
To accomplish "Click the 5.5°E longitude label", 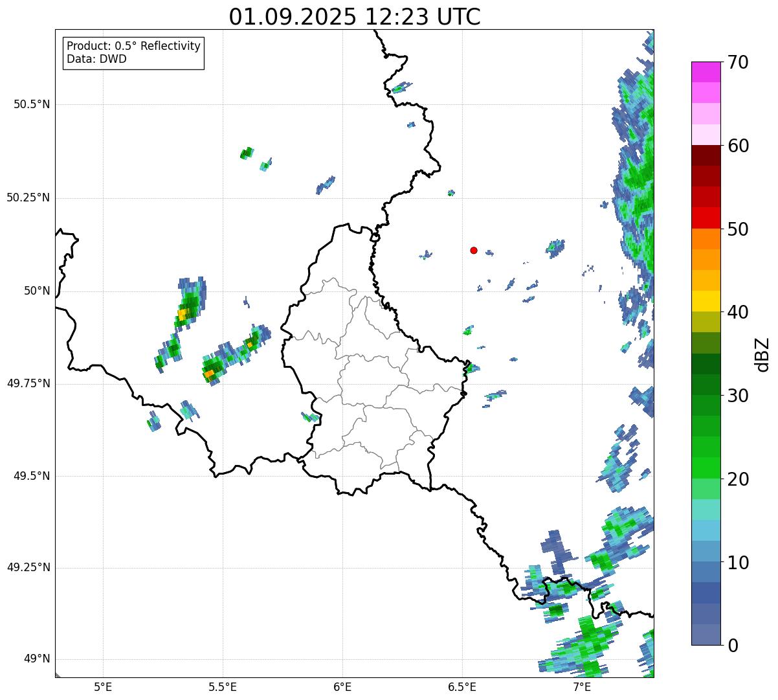I will (223, 686).
